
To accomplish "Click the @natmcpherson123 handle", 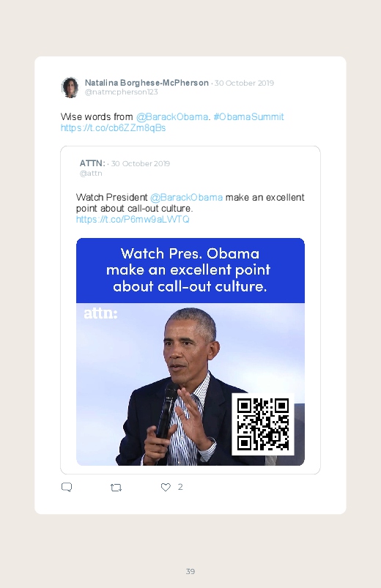I will [121, 92].
